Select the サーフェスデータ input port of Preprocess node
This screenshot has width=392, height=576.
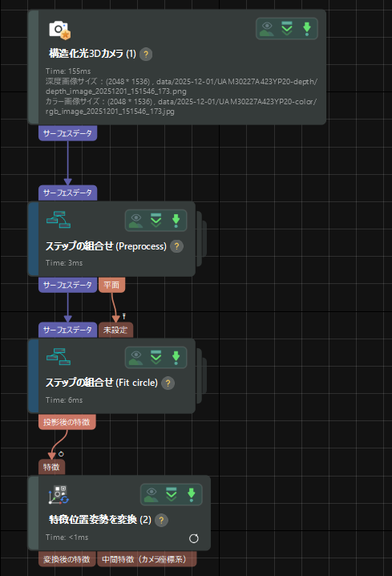(68, 193)
